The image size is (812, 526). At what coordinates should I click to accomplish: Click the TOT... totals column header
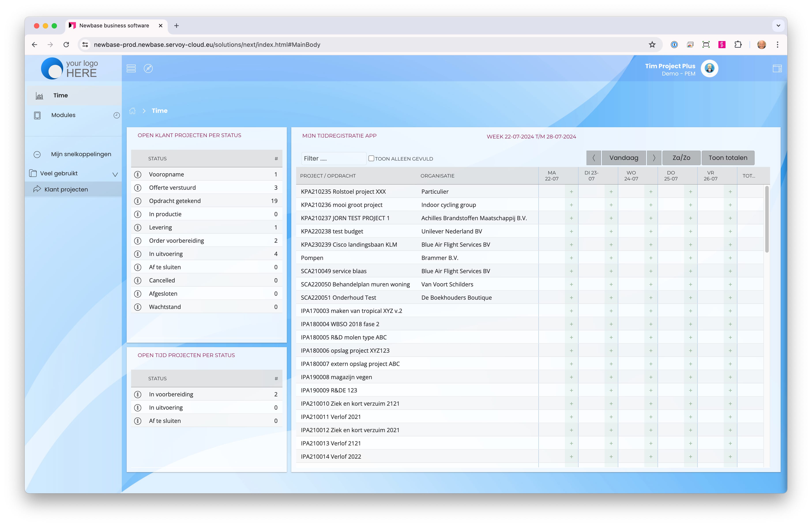tap(748, 176)
